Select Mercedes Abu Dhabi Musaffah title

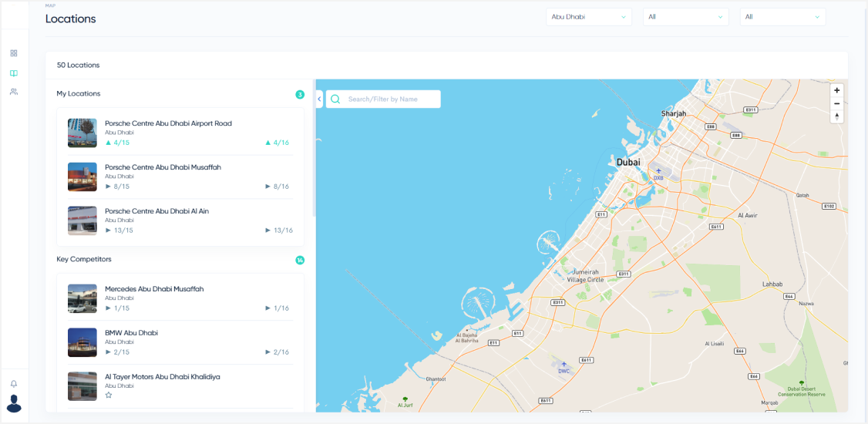(154, 289)
